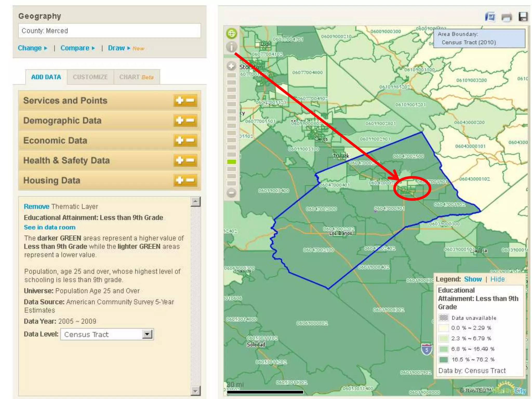The width and height of the screenshot is (532, 399).
Task: Collapse Demographic Data using minus icon
Action: (190, 121)
